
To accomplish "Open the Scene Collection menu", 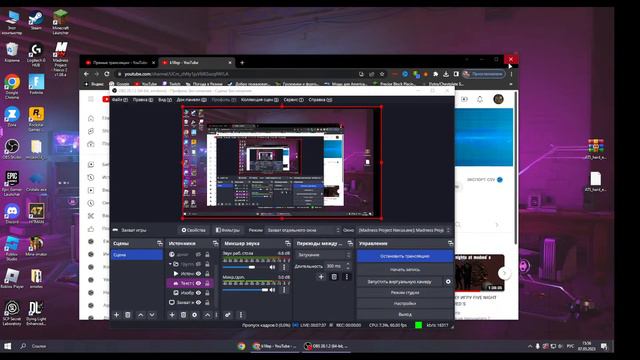I will pyautogui.click(x=260, y=100).
